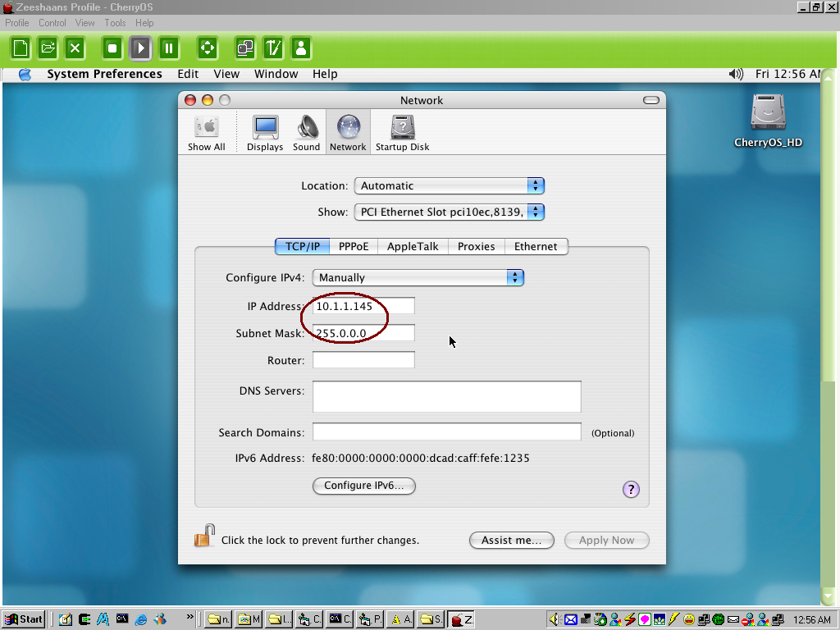Open the CherryOS Control menu
Screen dimensions: 840x630
click(x=52, y=23)
